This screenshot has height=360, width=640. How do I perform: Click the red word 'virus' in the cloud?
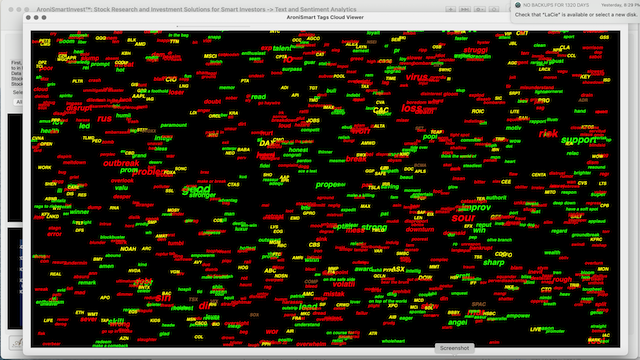point(416,77)
